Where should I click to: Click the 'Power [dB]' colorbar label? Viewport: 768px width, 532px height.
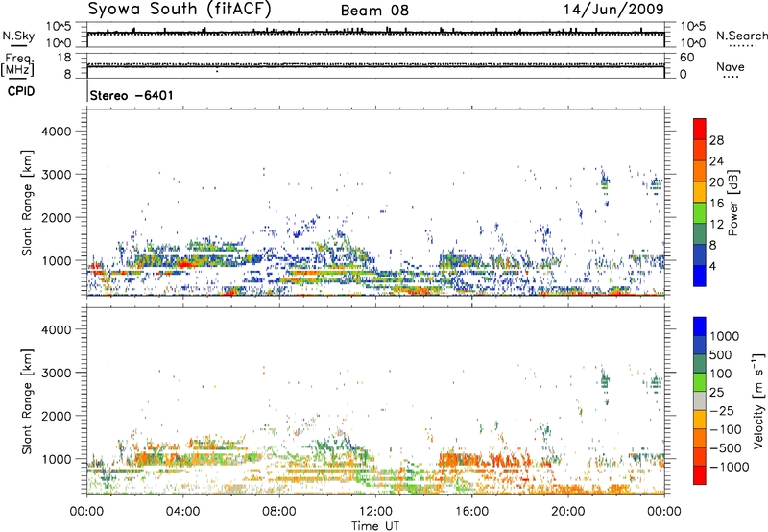point(733,203)
